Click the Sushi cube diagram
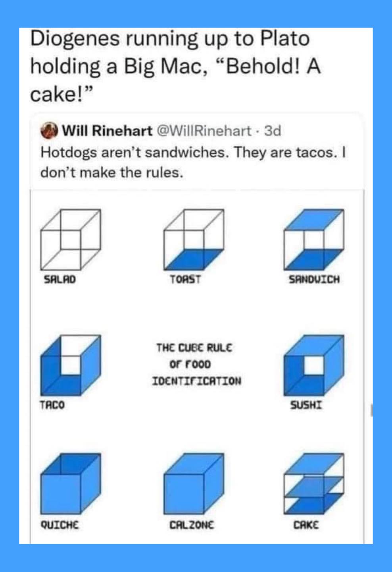Screen dimensions: 392x572 314,365
